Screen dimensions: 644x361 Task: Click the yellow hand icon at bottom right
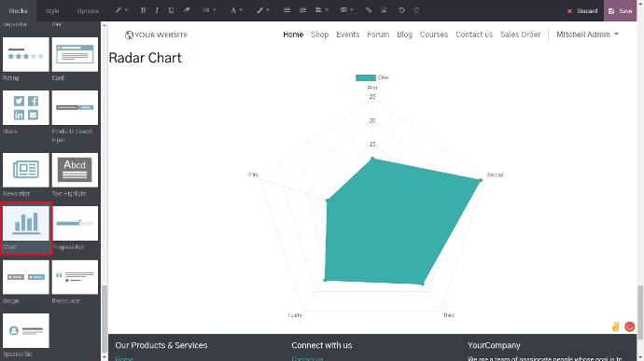coord(615,326)
